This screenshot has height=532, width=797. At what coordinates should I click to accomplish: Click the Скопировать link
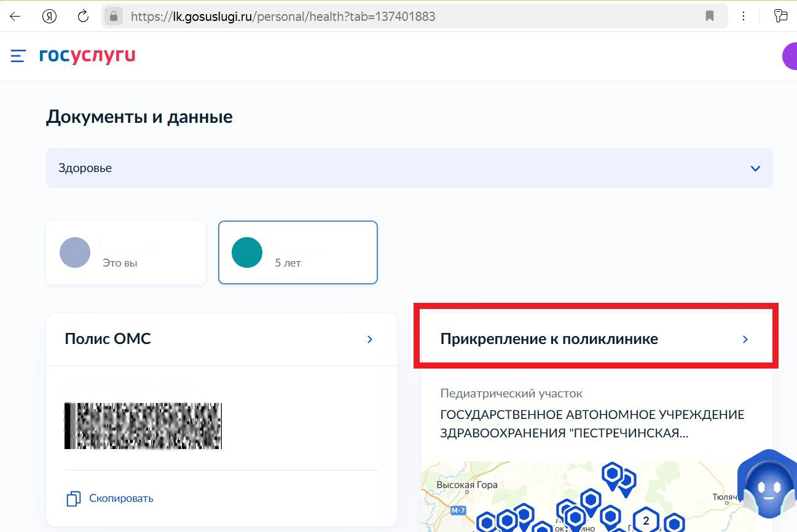click(x=121, y=498)
